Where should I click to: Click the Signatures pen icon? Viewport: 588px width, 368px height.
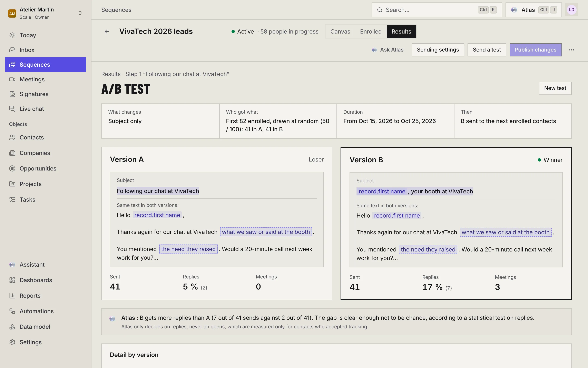[12, 94]
